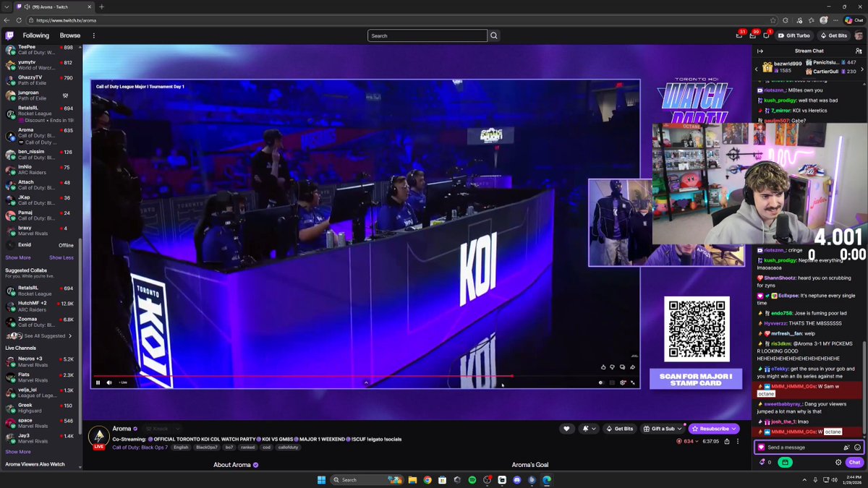Open chat identity badge icon
The image size is (868, 488).
tap(761, 448)
